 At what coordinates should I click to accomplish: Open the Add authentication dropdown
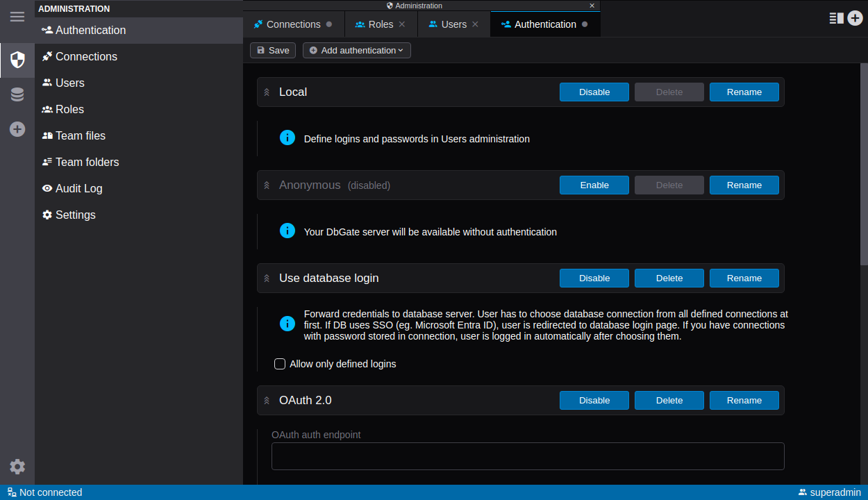[x=356, y=51]
